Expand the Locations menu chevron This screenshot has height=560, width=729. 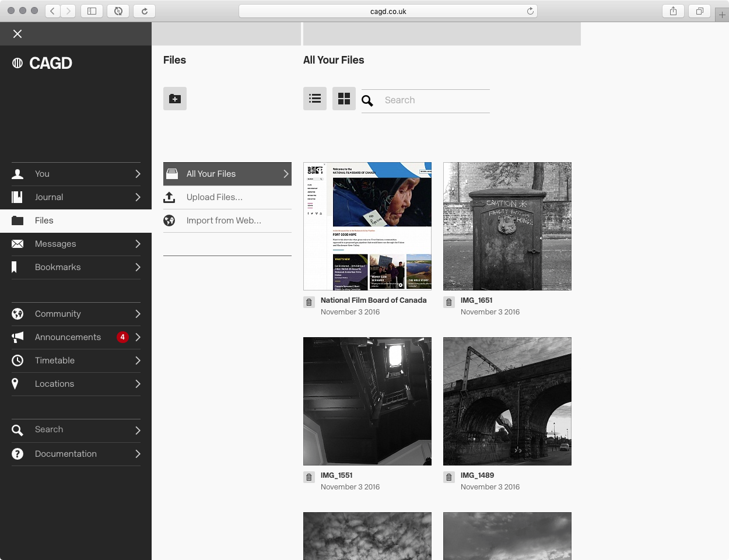pyautogui.click(x=138, y=384)
